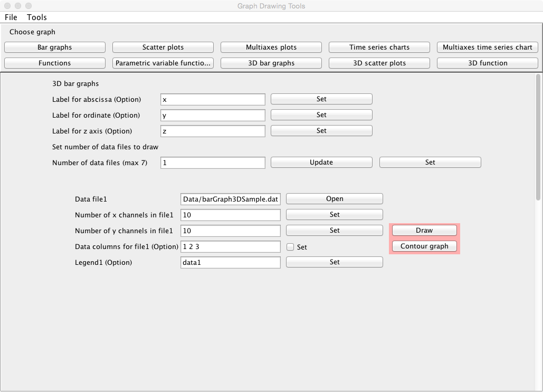
Task: Open the File menu
Action: point(11,17)
